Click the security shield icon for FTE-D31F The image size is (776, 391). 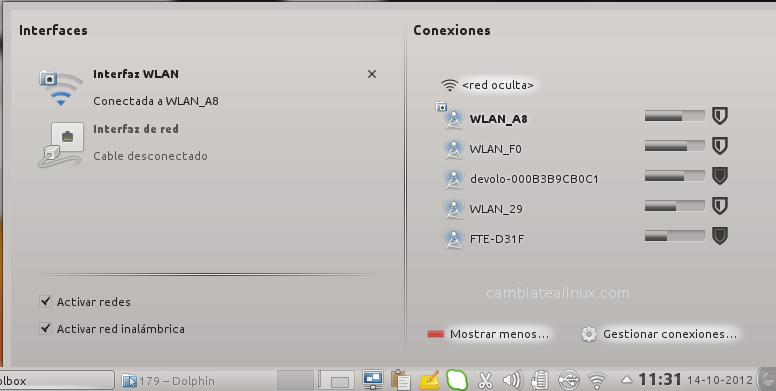(x=720, y=236)
